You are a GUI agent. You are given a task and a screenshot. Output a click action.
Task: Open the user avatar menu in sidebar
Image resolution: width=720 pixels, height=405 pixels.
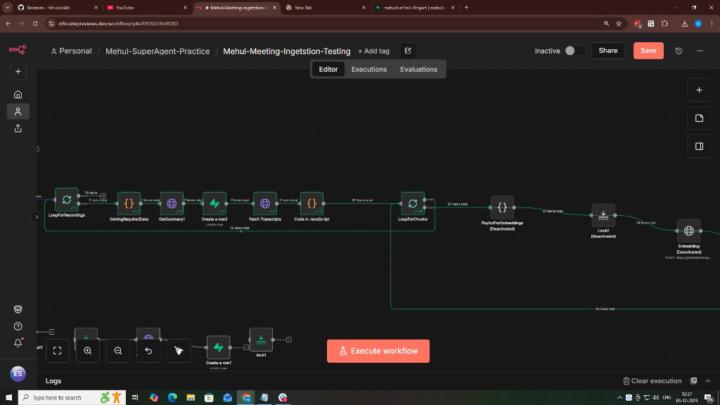click(17, 373)
